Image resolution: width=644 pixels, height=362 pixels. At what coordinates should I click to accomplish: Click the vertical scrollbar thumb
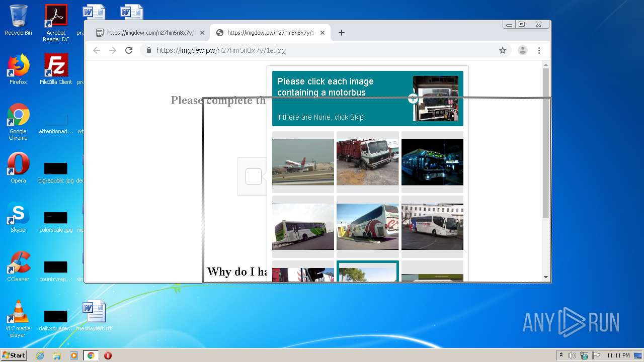point(546,143)
